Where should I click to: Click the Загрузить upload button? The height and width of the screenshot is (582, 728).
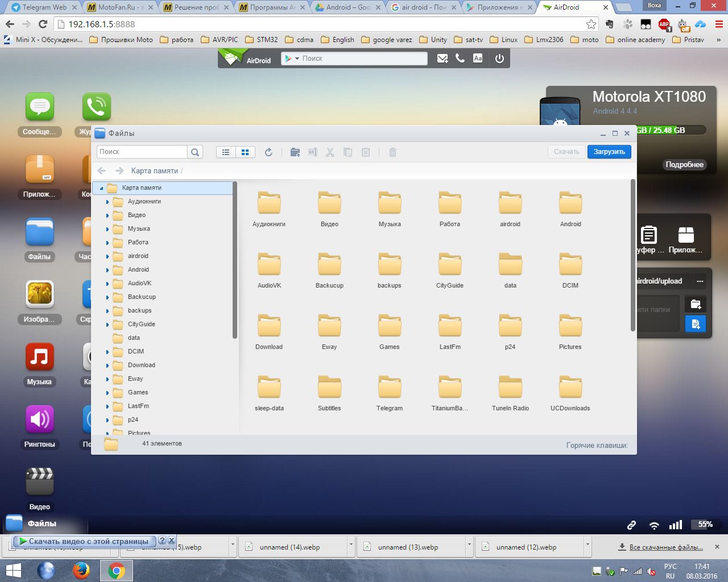pyautogui.click(x=609, y=152)
